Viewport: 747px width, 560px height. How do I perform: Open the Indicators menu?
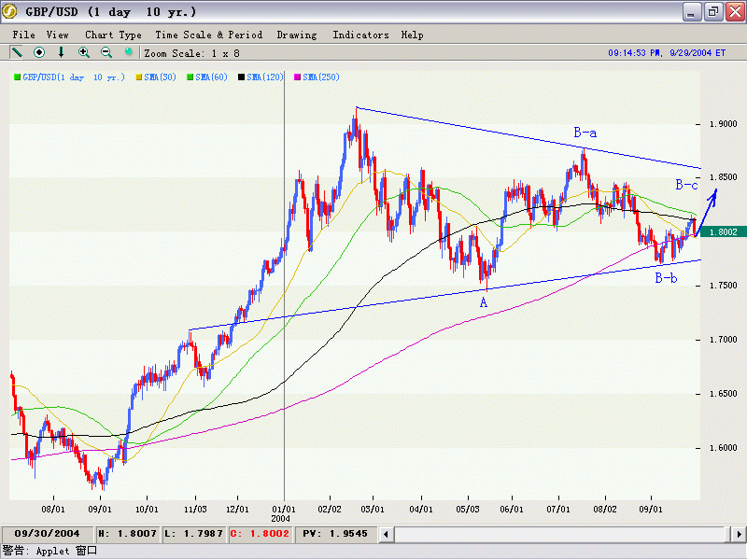(360, 35)
